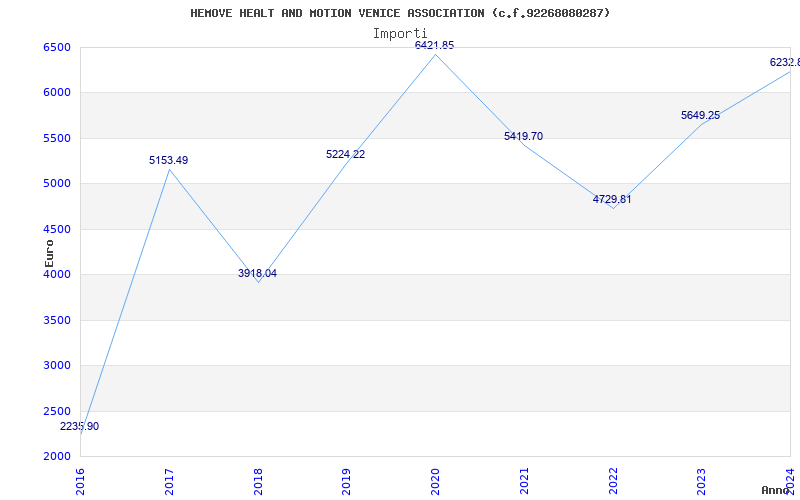Click the 2000 y-axis tick label
Viewport: 800px width, 500px height.
[x=59, y=456]
